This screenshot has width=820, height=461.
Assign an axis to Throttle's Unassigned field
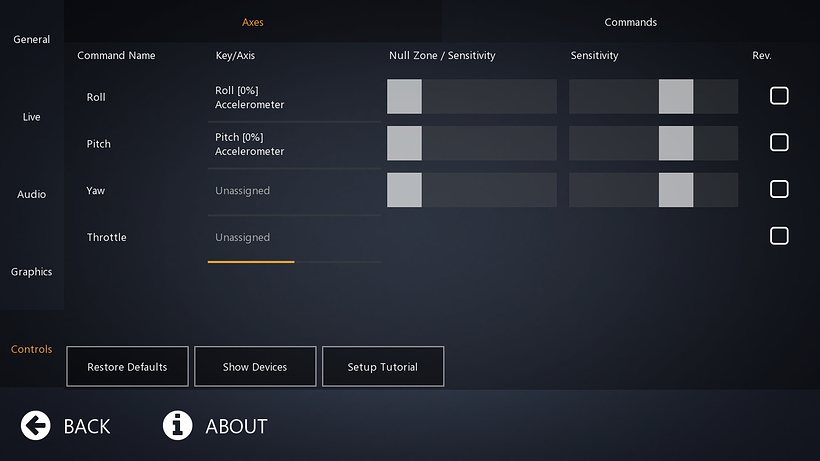pyautogui.click(x=294, y=237)
